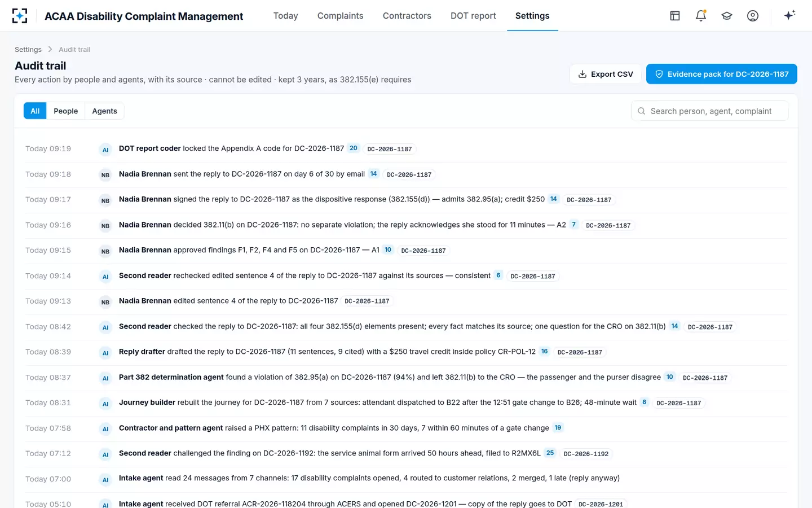Click "Reply drafter" agent name
The width and height of the screenshot is (812, 508).
click(x=142, y=352)
